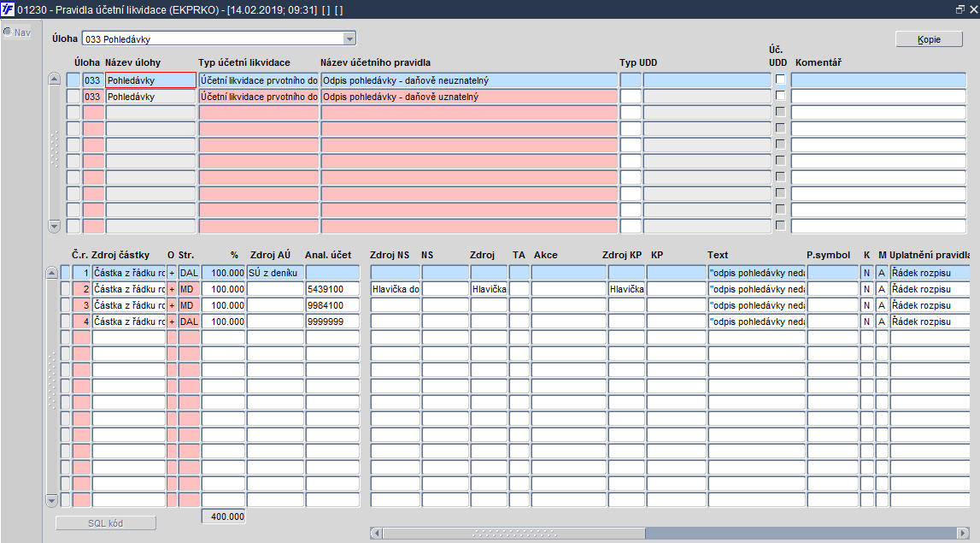Image resolution: width=980 pixels, height=543 pixels.
Task: Click the application logo icon in the title bar
Action: (8, 9)
